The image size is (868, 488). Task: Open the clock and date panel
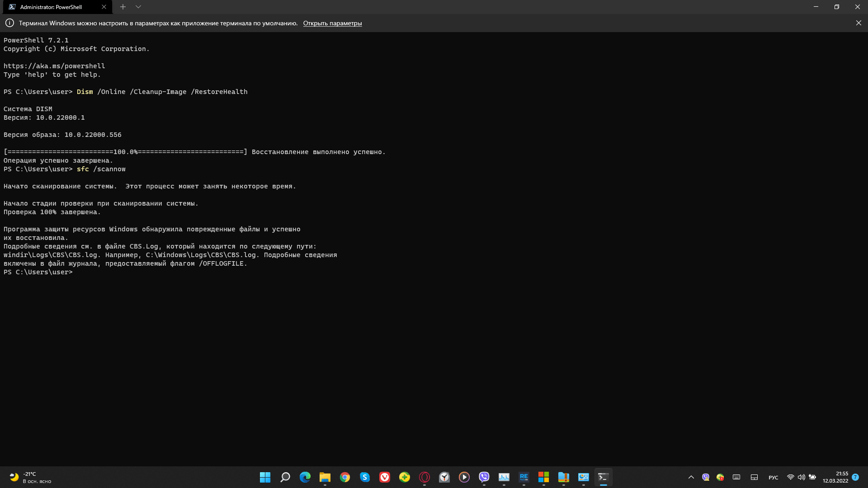(x=835, y=477)
